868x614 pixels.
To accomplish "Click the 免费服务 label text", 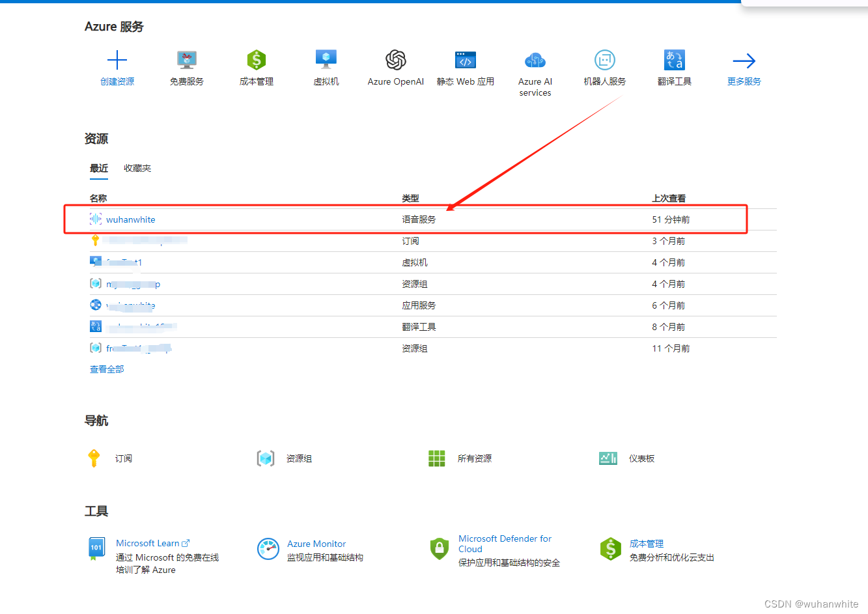I will pos(187,81).
